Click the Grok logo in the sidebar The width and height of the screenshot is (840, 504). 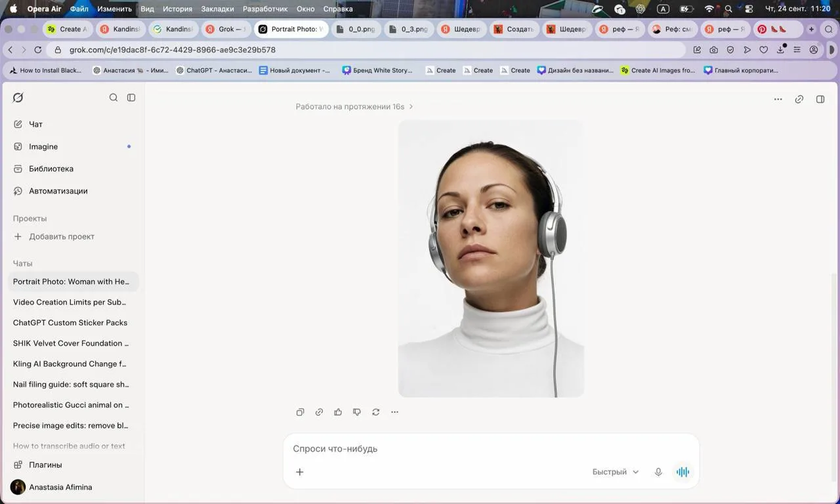click(x=18, y=98)
